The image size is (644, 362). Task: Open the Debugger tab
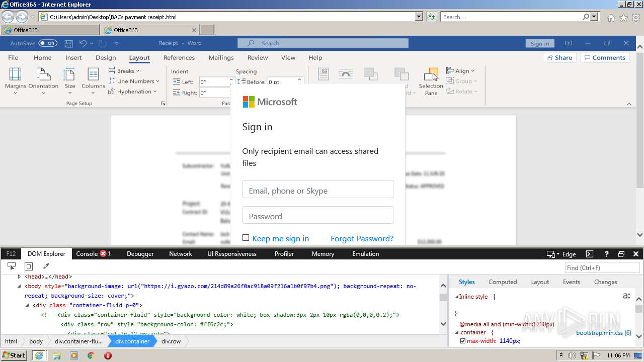(x=140, y=254)
